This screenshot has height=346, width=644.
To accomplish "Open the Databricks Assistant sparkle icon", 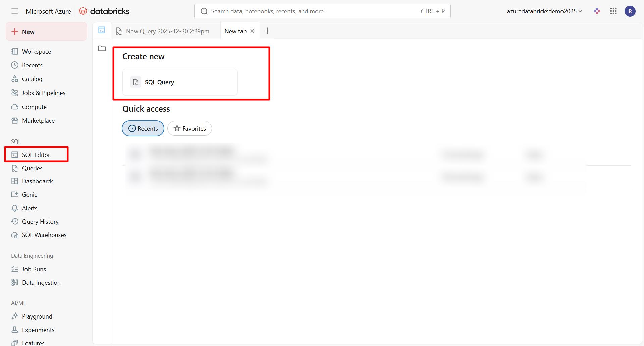I will tap(597, 11).
